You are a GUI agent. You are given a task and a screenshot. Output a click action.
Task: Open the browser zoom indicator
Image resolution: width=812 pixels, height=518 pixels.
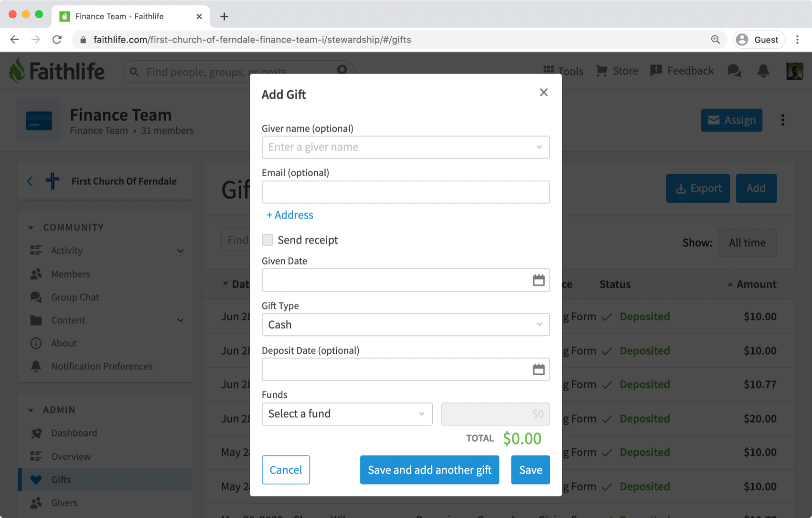point(715,40)
